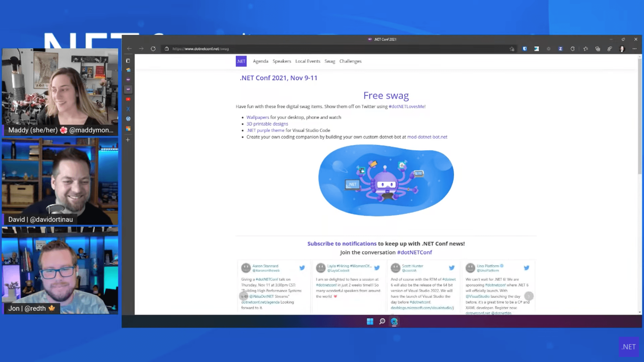This screenshot has width=644, height=362.
Task: Reload the page with the refresh icon
Action: pos(153,49)
